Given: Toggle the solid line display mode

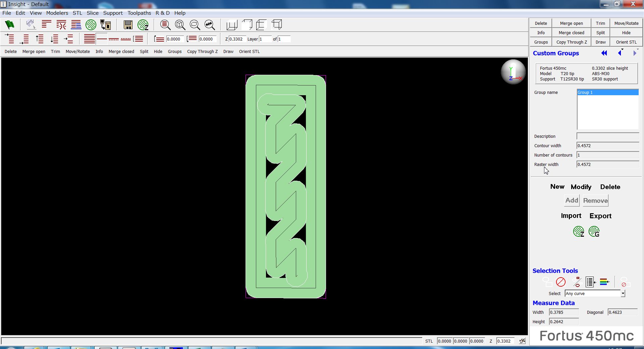Looking at the screenshot, I should tap(102, 39).
